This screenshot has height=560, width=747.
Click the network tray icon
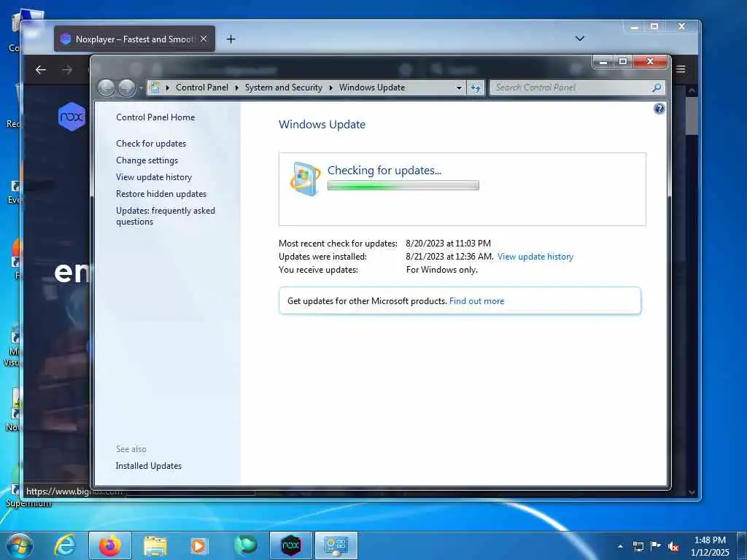click(638, 546)
